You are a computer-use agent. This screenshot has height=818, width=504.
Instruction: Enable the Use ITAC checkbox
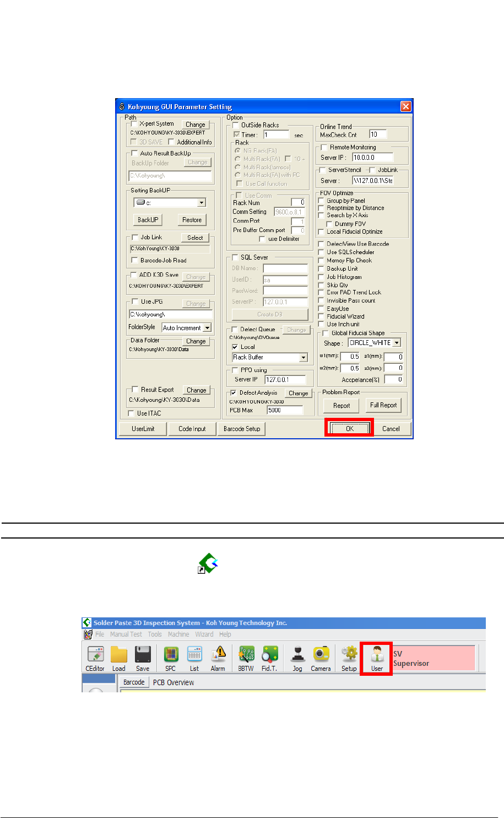(x=131, y=413)
